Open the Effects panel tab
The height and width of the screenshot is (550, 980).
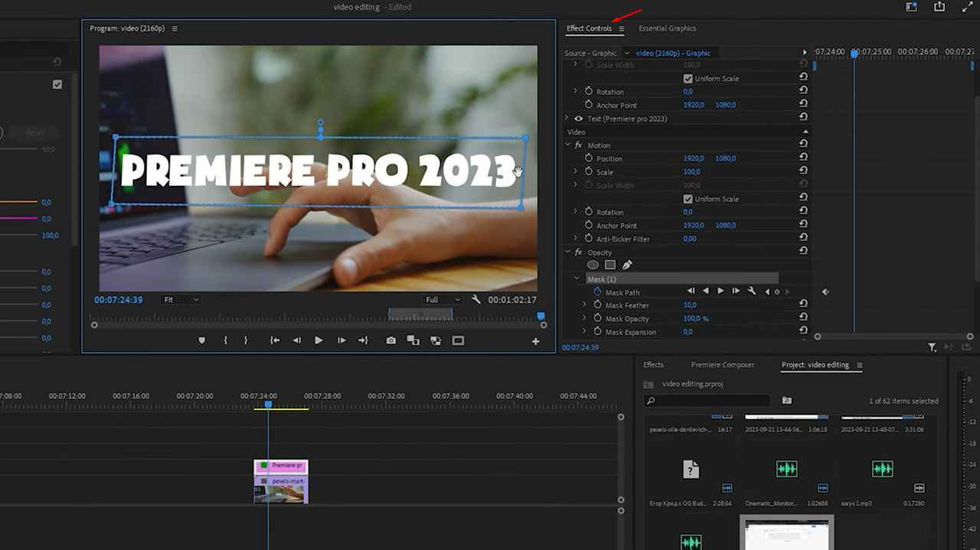[653, 365]
